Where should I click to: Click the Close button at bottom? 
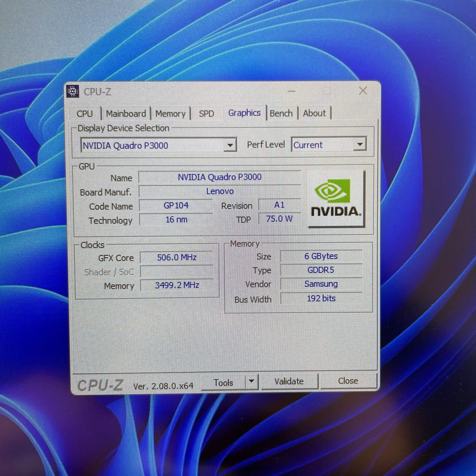tap(348, 381)
